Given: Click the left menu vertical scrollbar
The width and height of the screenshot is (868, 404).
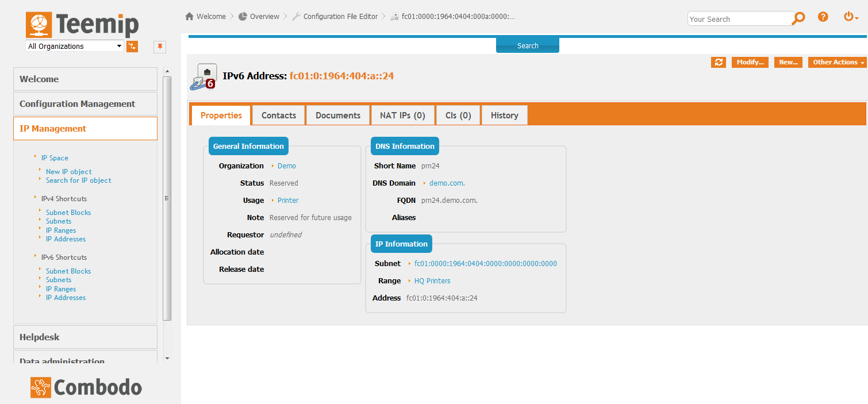Looking at the screenshot, I should tap(167, 198).
